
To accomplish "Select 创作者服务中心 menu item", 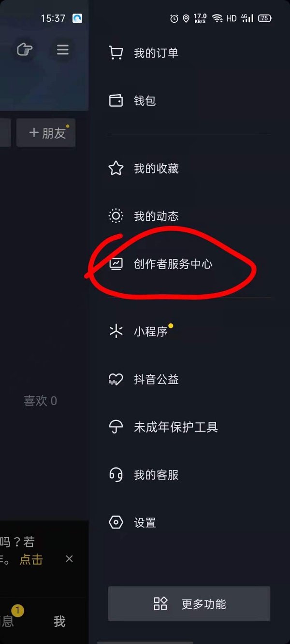I will 189,264.
